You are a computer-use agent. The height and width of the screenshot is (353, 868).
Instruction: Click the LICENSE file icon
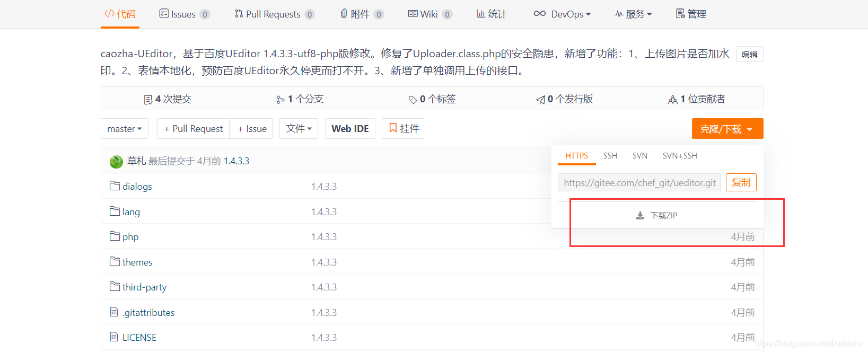pos(114,337)
